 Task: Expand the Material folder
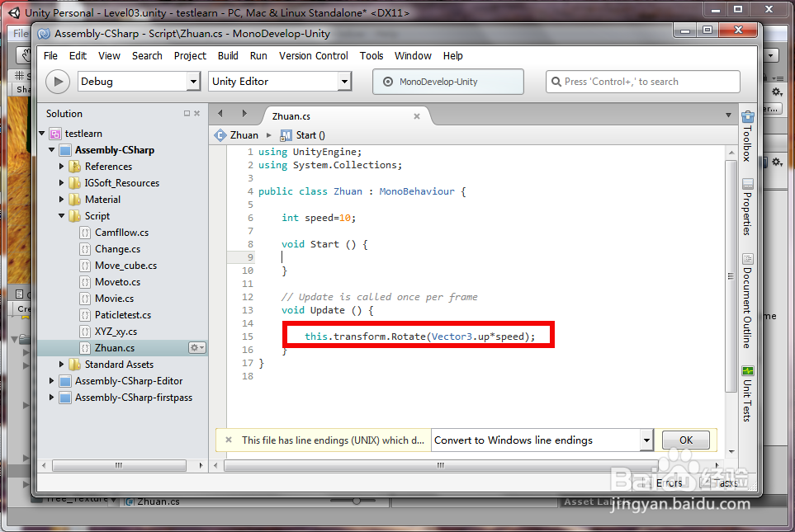pyautogui.click(x=61, y=199)
